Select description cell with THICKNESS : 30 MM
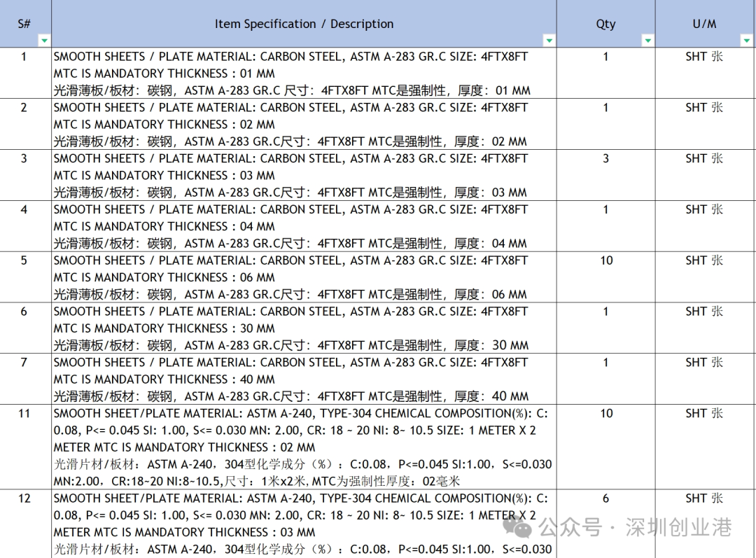 coord(304,328)
